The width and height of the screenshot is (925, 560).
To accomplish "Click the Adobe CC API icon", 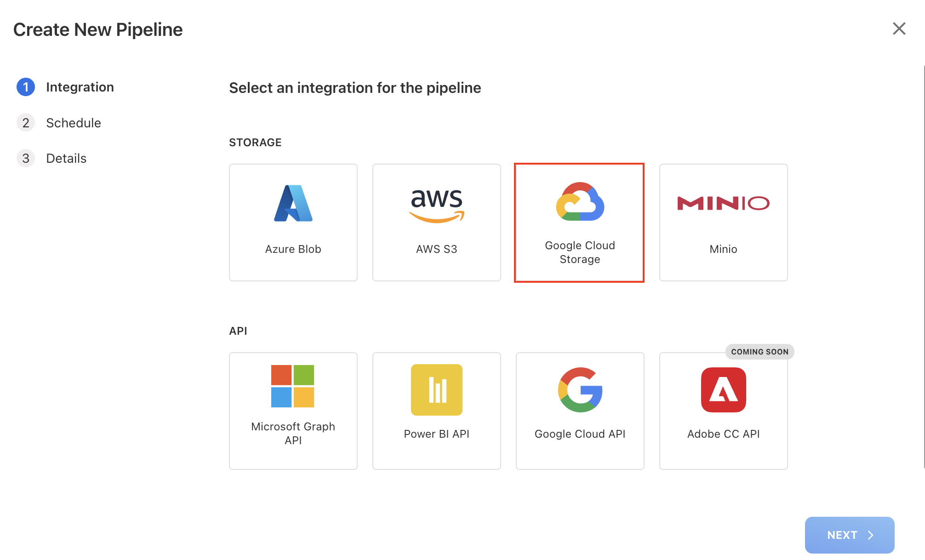I will (x=723, y=390).
